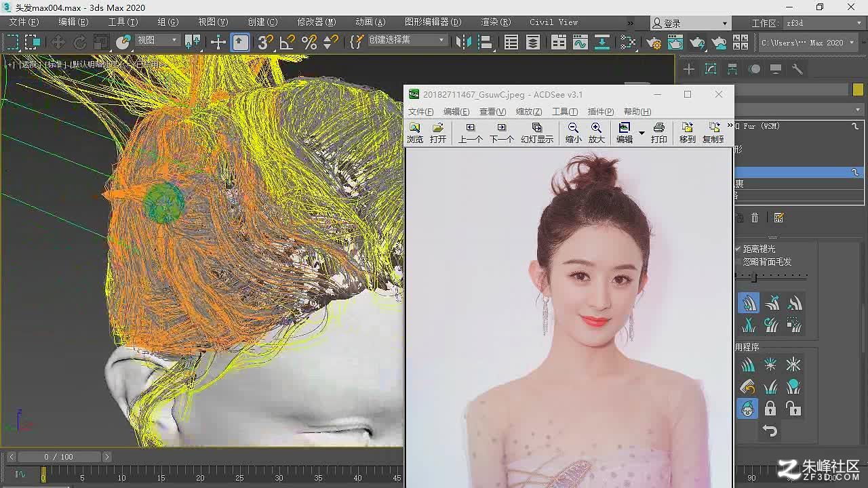The height and width of the screenshot is (488, 868).
Task: Open Edit Named Selection Sets icon
Action: [357, 43]
